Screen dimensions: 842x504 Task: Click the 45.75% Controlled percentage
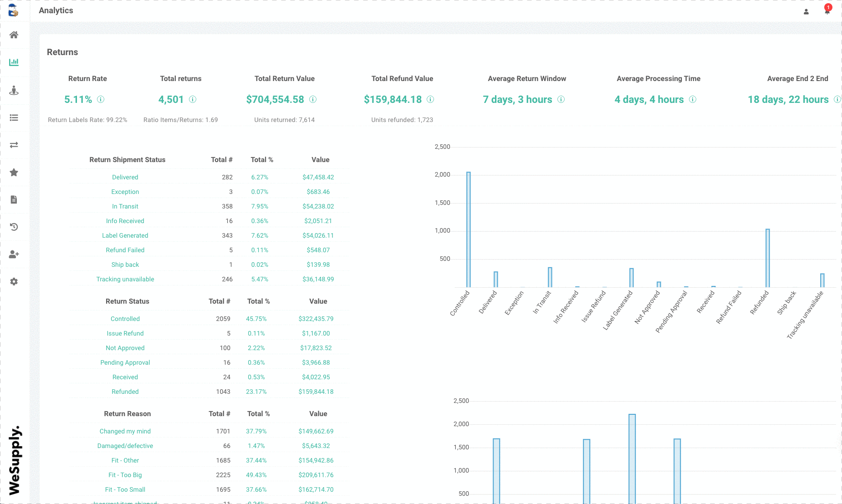[x=256, y=319]
